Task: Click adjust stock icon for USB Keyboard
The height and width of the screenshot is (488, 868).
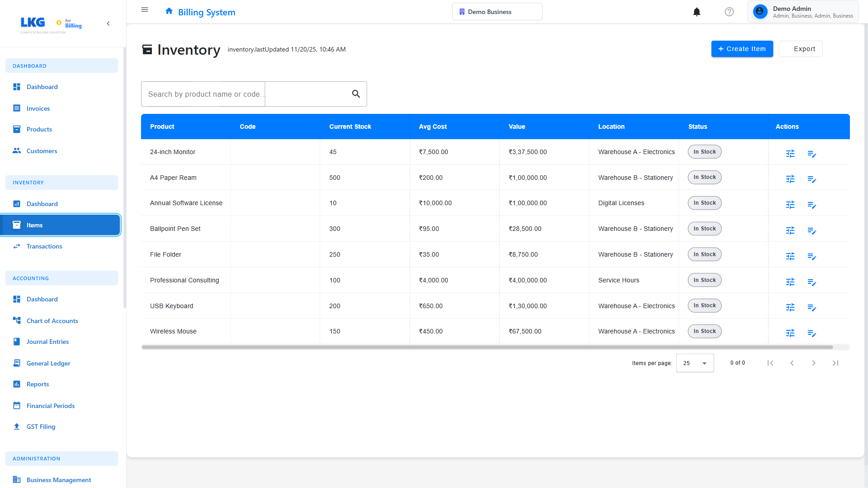Action: [790, 308]
